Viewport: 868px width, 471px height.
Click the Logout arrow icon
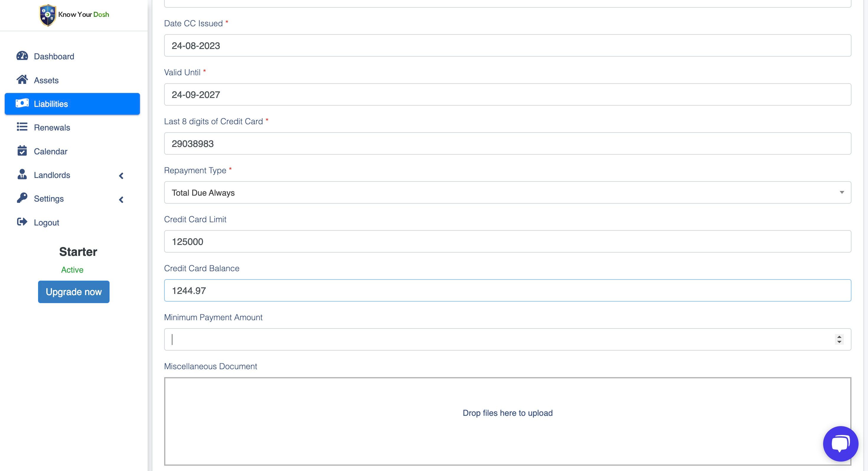pos(22,222)
